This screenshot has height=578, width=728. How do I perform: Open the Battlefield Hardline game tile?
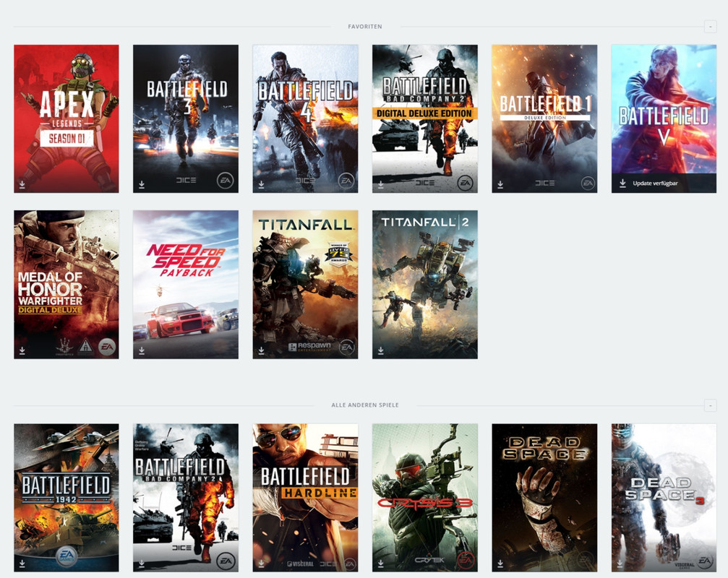[x=306, y=498]
